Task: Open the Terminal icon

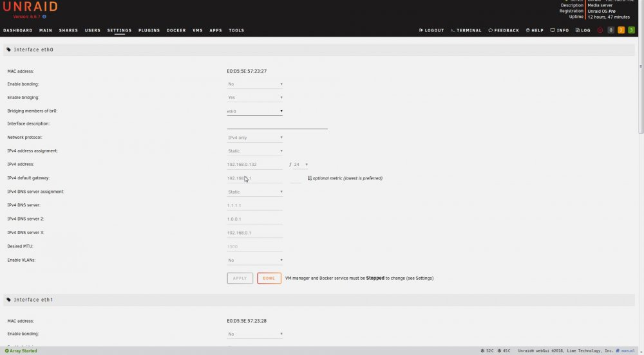Action: (453, 30)
